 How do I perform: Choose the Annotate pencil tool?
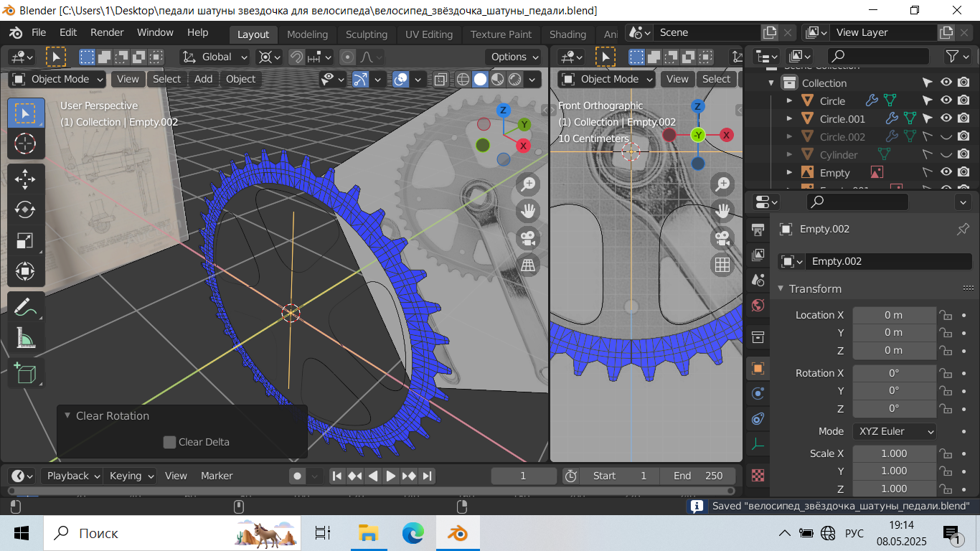[26, 307]
